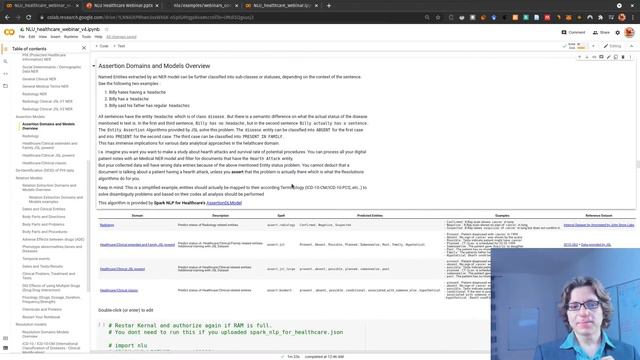The image size is (640, 360).
Task: Mirror the cell in a tab
Action: coord(616,57)
